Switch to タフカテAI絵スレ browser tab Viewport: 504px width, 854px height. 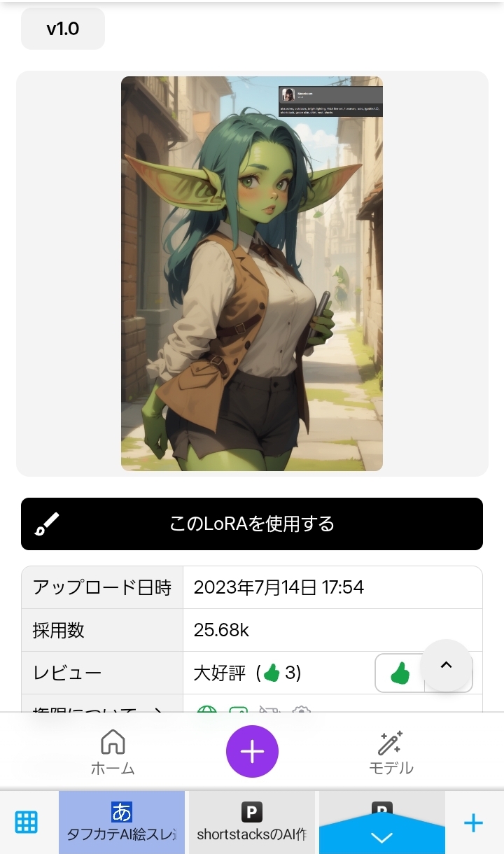tap(122, 822)
